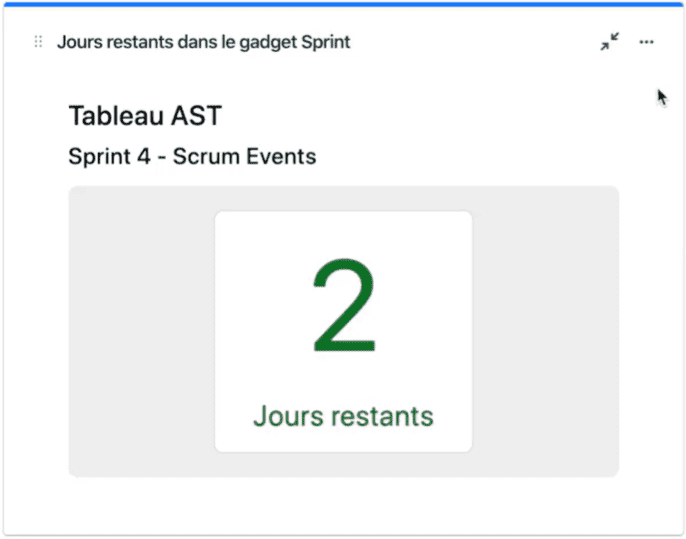The height and width of the screenshot is (539, 686).
Task: Collapse the Sprint days remaining gadget
Action: 609,42
